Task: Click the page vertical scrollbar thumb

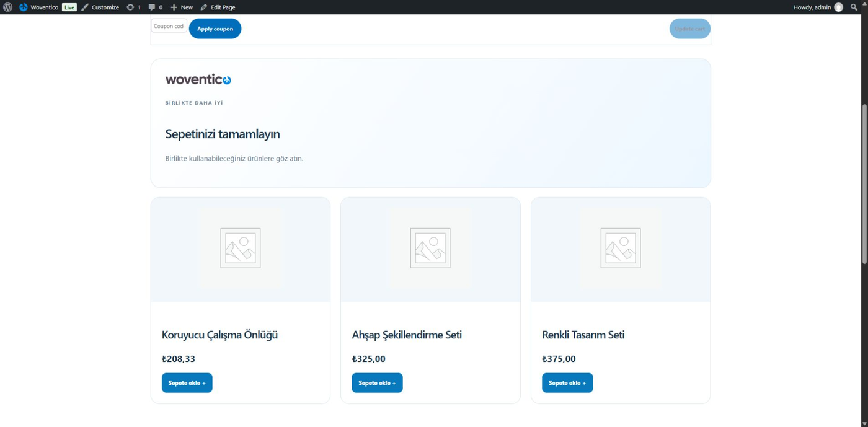Action: click(864, 185)
